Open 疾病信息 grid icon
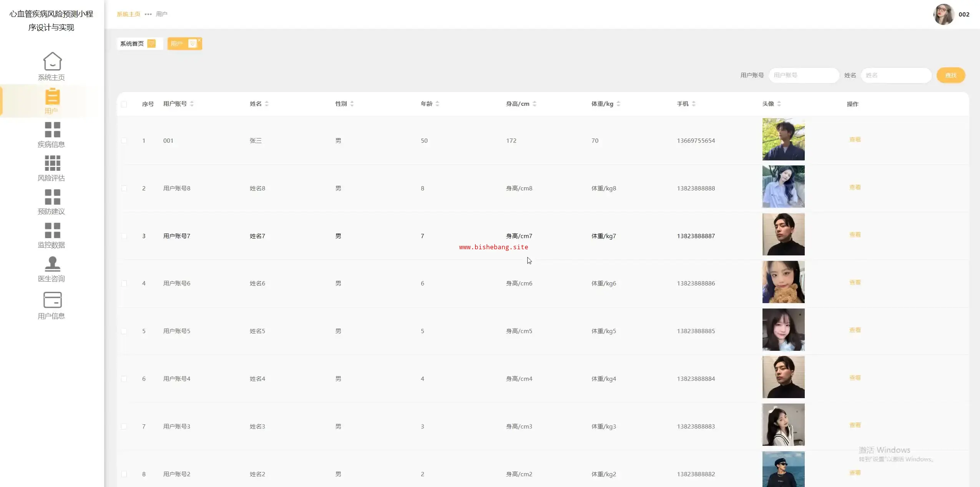This screenshot has width=980, height=487. 52,130
